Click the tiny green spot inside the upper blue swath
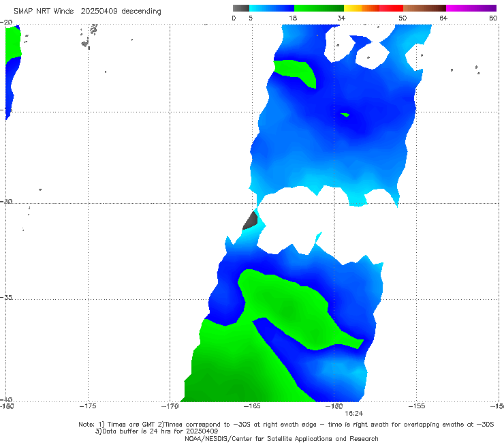504x443 pixels. tap(345, 114)
